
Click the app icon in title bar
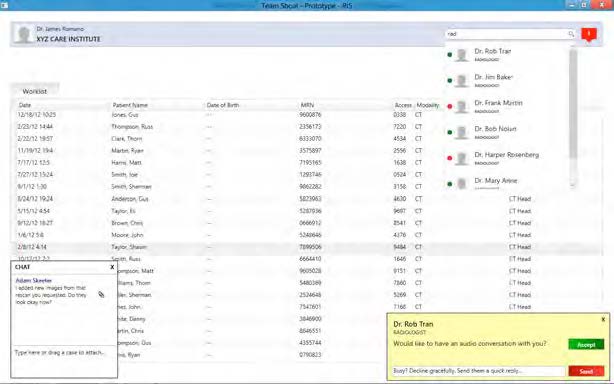click(x=4, y=5)
